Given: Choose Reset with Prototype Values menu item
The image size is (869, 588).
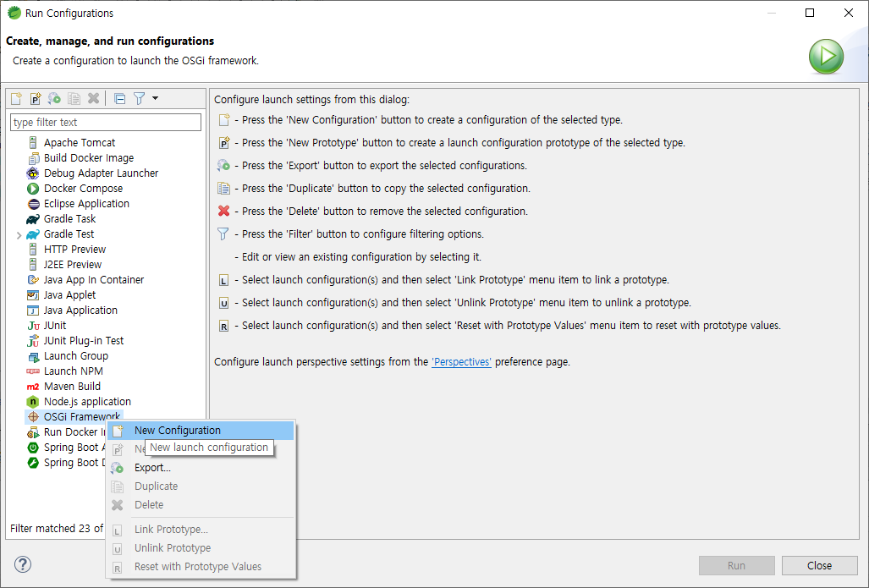Looking at the screenshot, I should (x=201, y=566).
